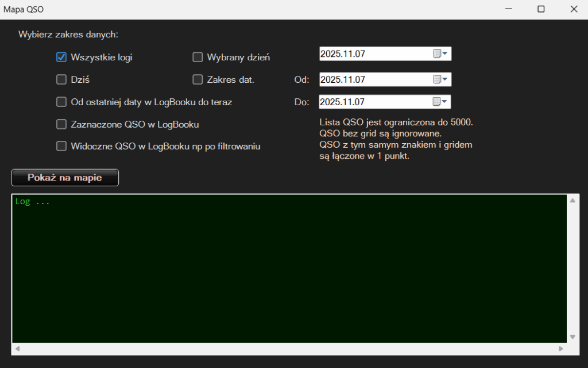588x368 pixels.
Task: Click the Od date text field
Action: (373, 79)
